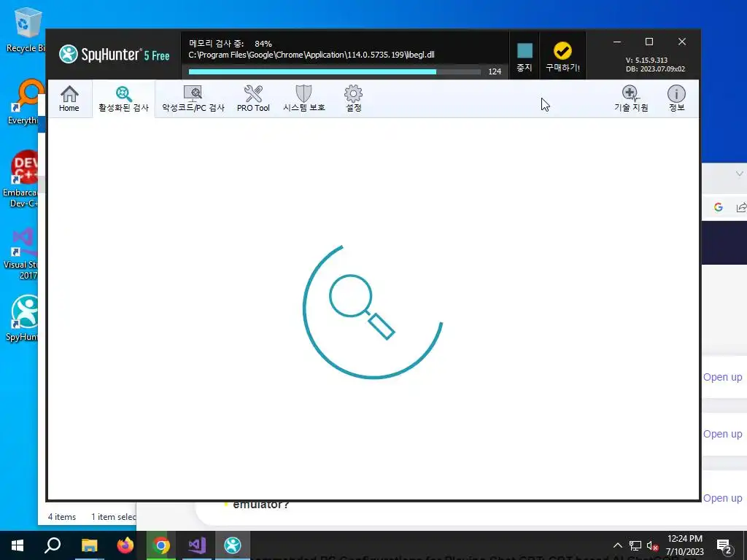Click version text V: 5.15.9.313
747x560 pixels.
pos(646,60)
